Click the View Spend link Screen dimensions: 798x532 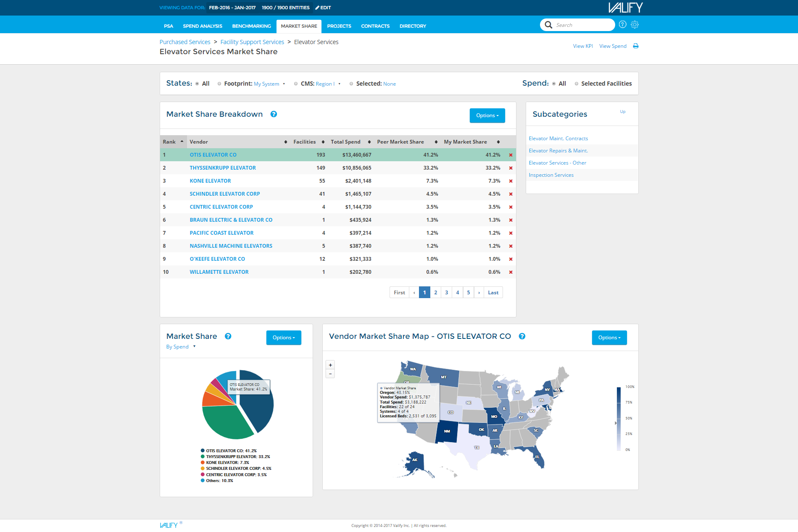(613, 46)
